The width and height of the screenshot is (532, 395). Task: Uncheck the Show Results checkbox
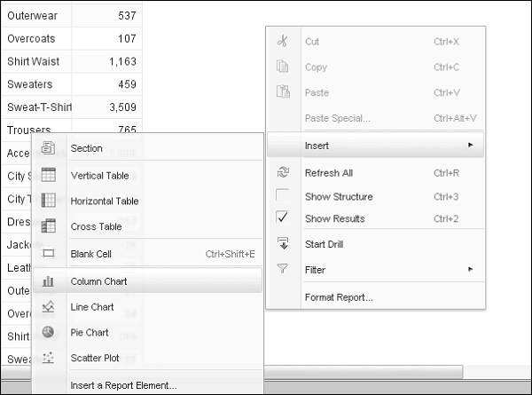pos(283,218)
